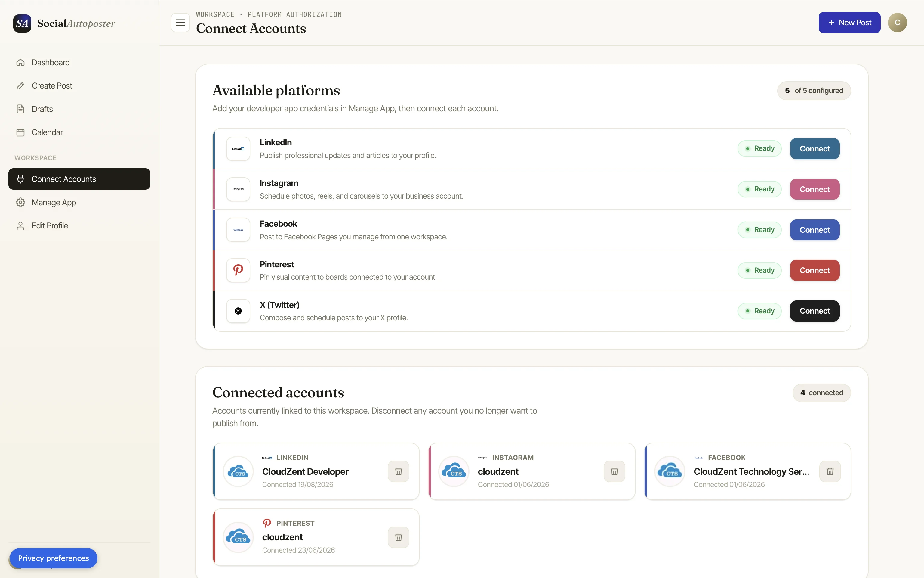The image size is (924, 578).
Task: Click the 4 connected badge
Action: [x=822, y=393]
